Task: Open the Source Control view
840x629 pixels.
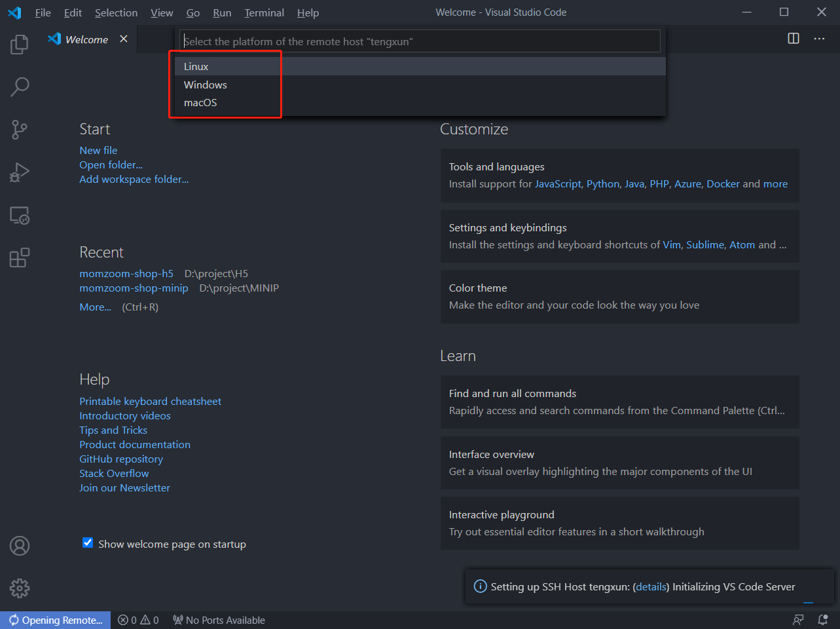Action: [20, 129]
